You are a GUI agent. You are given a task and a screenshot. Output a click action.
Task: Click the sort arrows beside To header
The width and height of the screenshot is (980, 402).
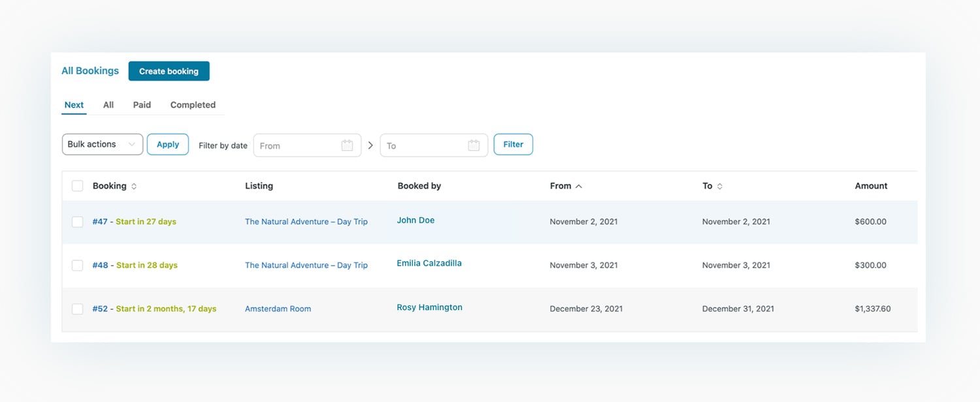click(720, 187)
